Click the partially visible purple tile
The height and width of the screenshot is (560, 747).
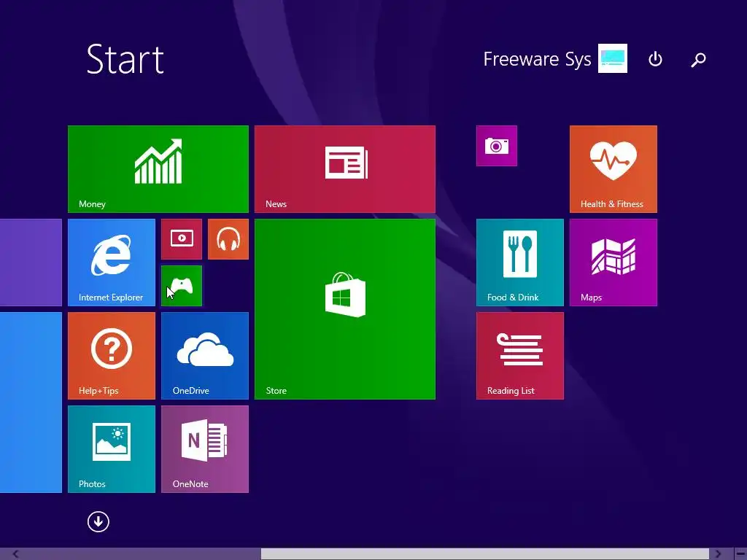click(31, 262)
